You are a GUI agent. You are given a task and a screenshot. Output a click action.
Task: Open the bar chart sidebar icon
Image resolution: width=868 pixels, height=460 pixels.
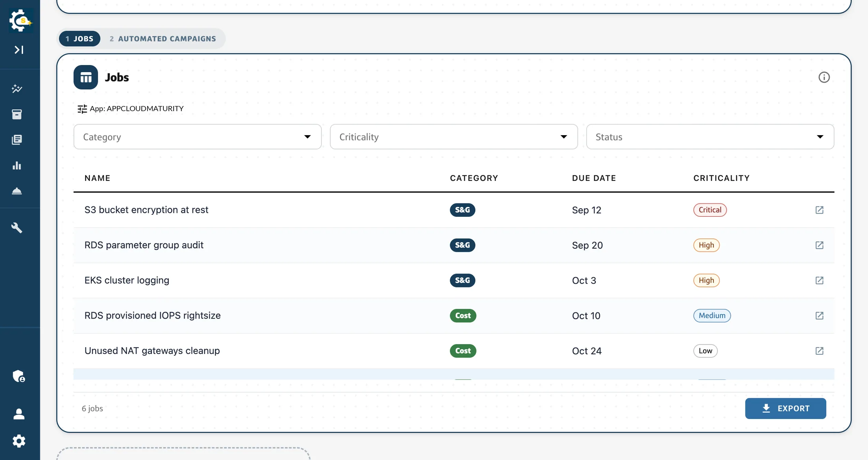pos(17,166)
